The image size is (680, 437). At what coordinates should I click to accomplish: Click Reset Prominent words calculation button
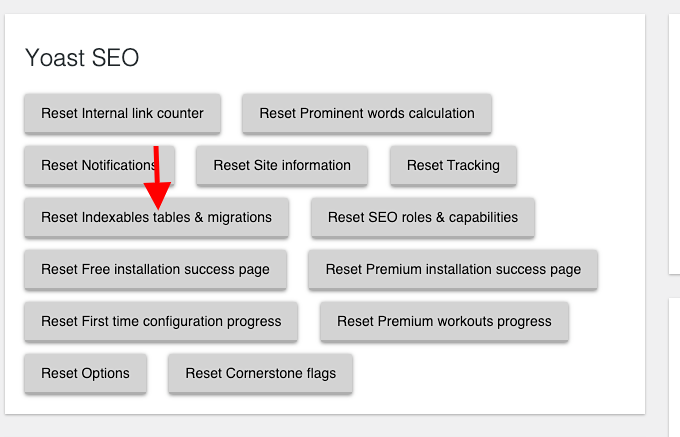tap(367, 113)
